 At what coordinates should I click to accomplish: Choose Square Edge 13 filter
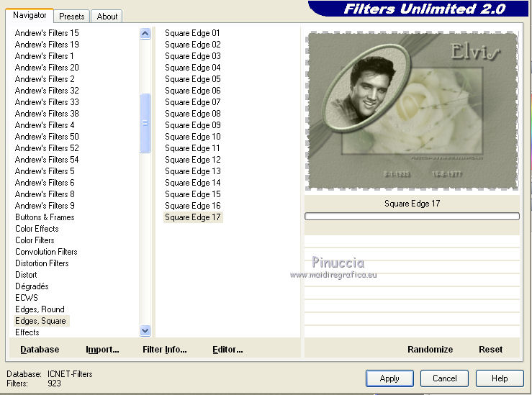point(192,171)
